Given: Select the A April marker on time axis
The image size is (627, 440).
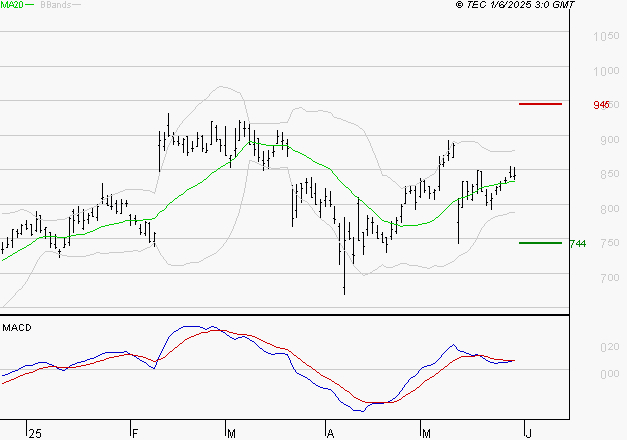Looking at the screenshot, I should 330,432.
